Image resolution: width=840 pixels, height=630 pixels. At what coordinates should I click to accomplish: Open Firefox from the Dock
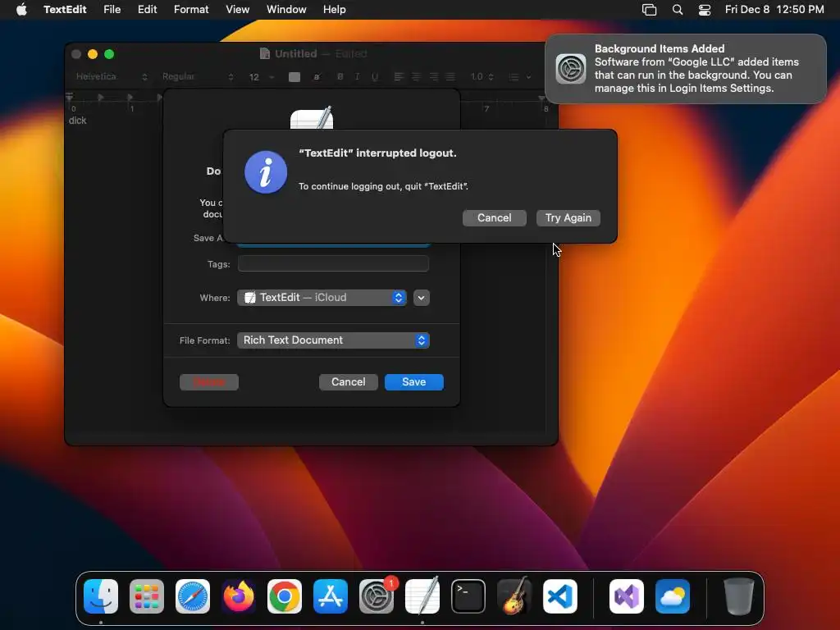pos(239,596)
